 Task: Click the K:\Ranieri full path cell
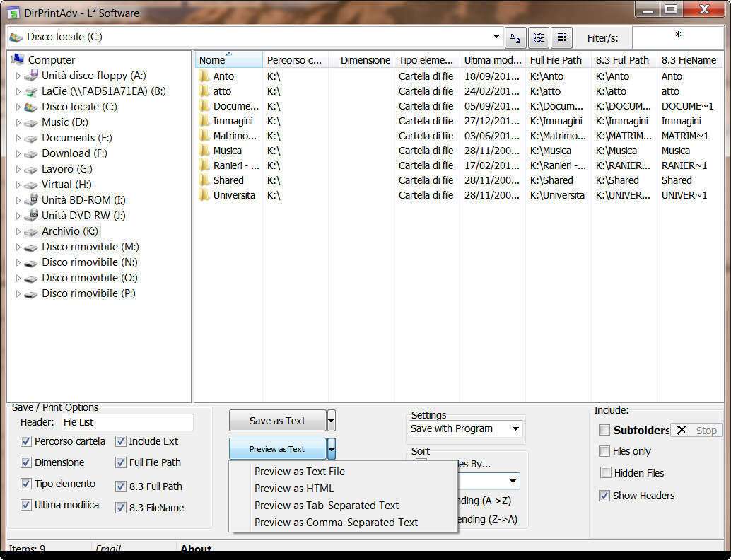tap(557, 165)
